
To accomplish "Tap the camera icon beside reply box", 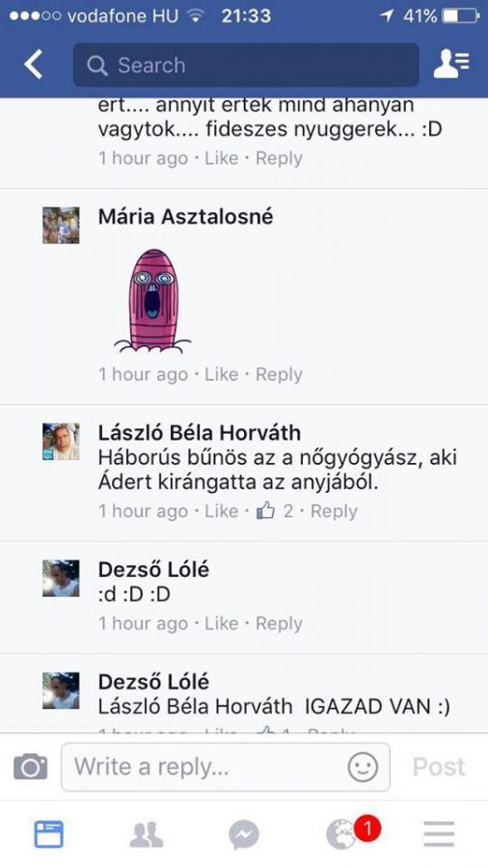I will coord(31,766).
